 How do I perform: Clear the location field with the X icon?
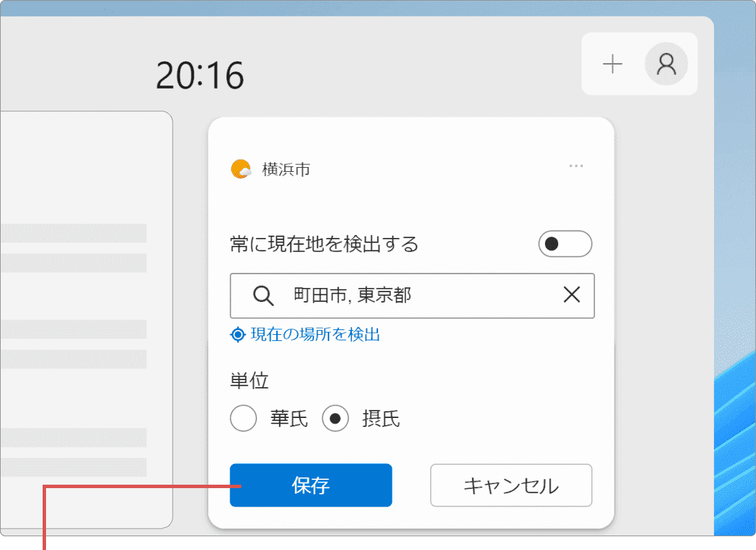coord(571,296)
